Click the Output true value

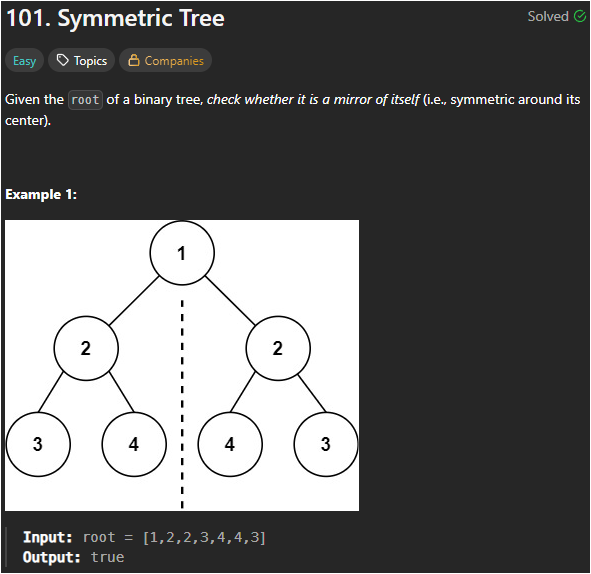107,557
